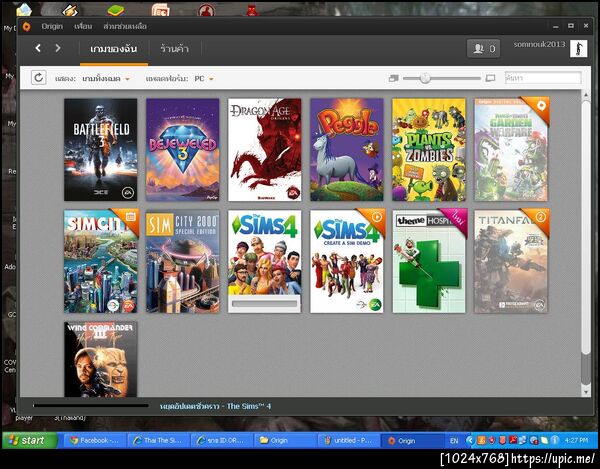Select the Battlefield 3 game tile
Image resolution: width=600 pixels, height=469 pixels.
[101, 150]
